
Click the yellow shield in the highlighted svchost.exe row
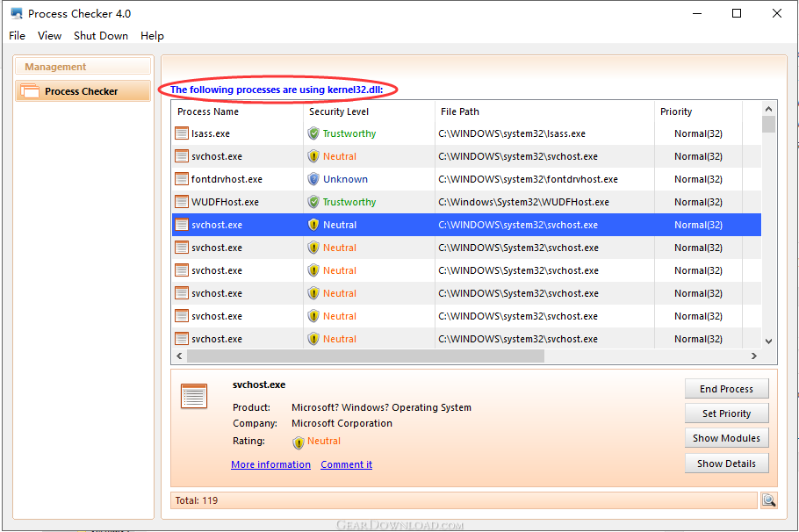pyautogui.click(x=313, y=225)
